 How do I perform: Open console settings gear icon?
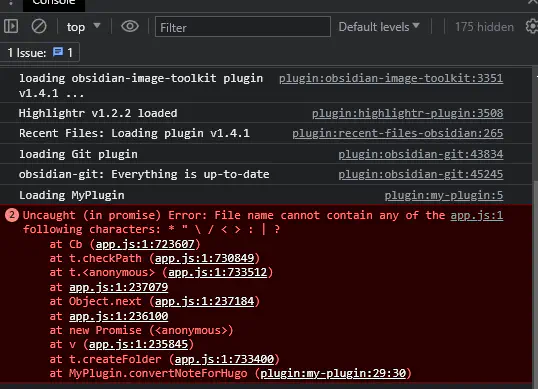click(532, 26)
